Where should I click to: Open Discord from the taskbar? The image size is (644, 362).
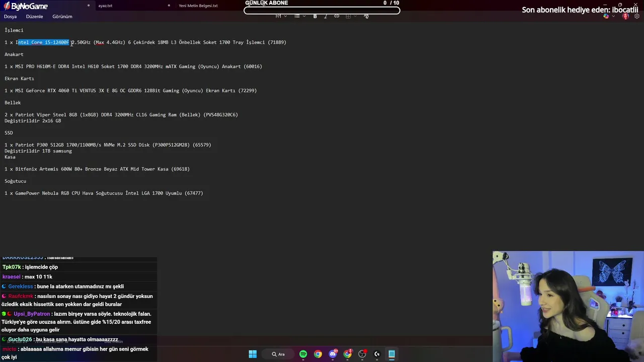333,354
